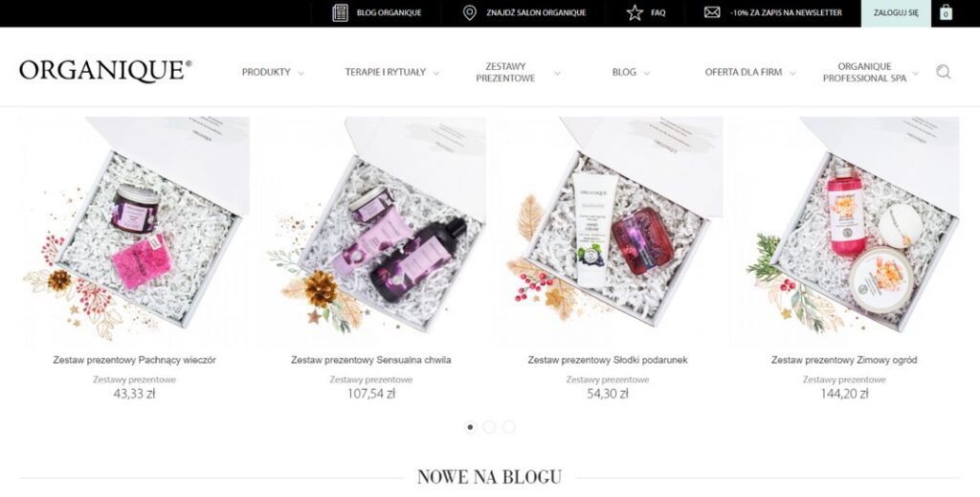Select the third carousel page dot
This screenshot has width=980, height=497.
pos(509,427)
